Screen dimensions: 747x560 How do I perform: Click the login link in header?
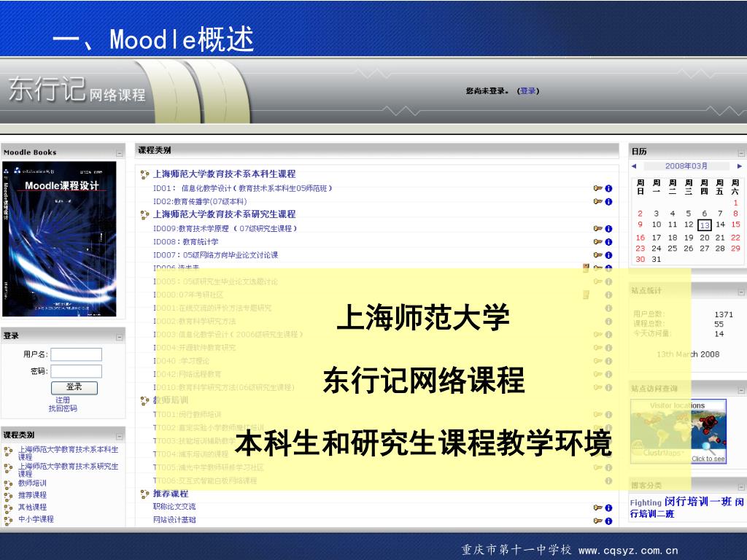point(527,91)
